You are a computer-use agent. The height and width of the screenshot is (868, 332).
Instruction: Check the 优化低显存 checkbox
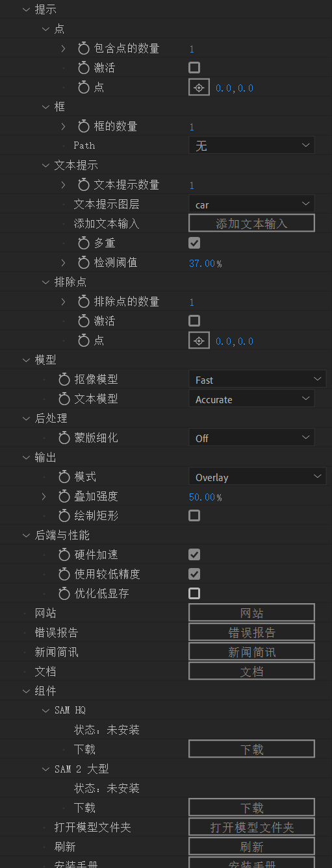pos(194,593)
